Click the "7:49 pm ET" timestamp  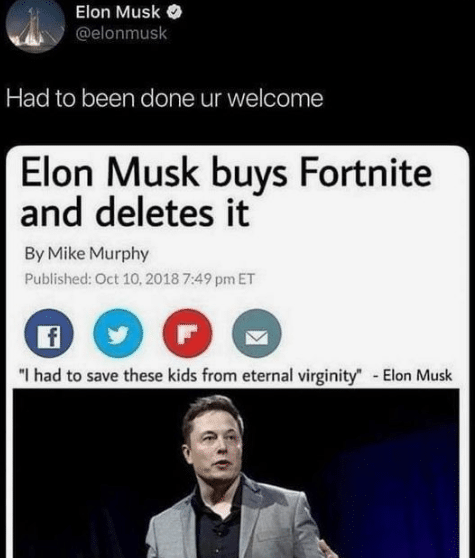[218, 279]
